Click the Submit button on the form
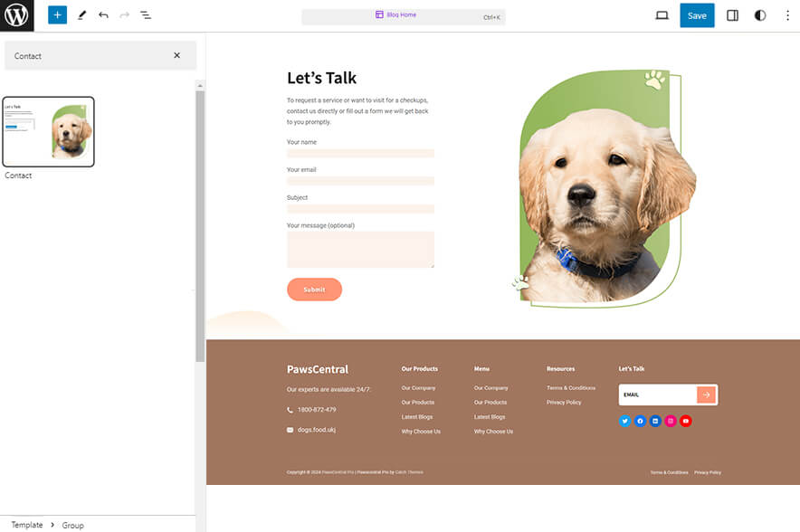Screen dimensions: 800x532 (314, 289)
